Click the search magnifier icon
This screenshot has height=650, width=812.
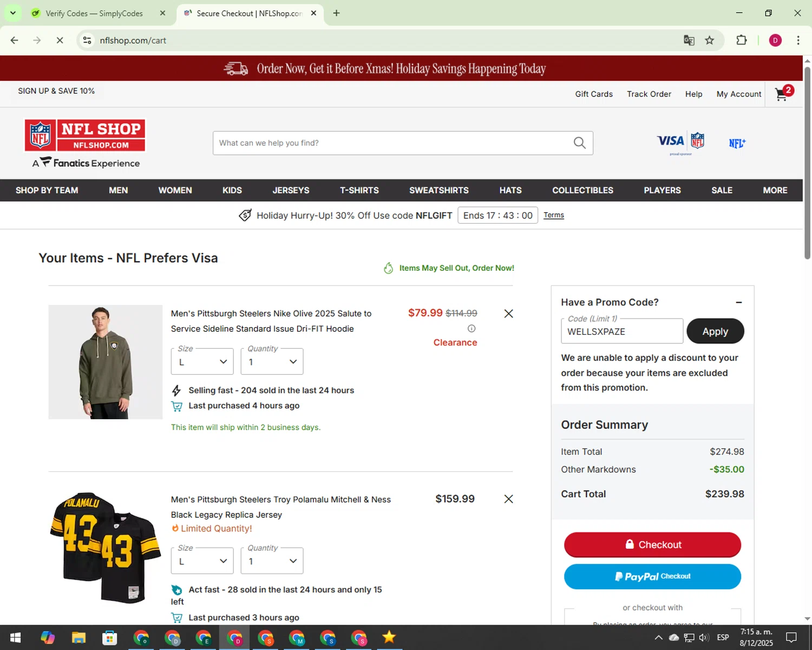[x=579, y=143]
